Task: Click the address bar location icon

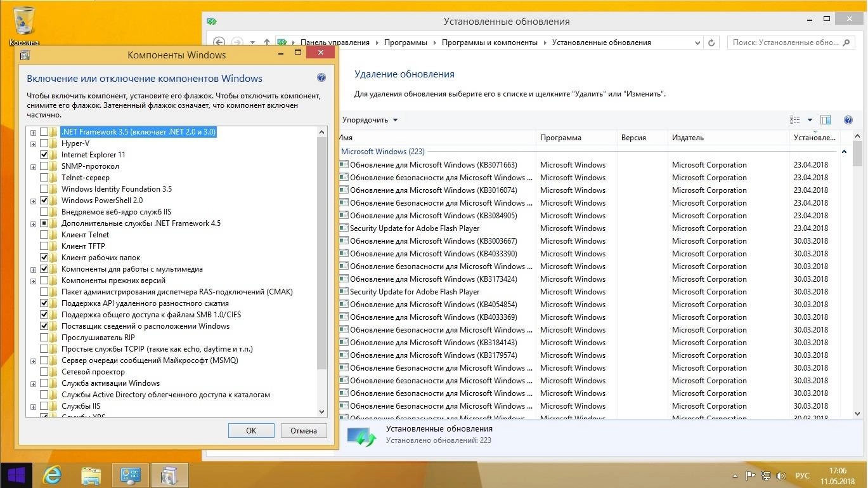Action: click(x=282, y=43)
